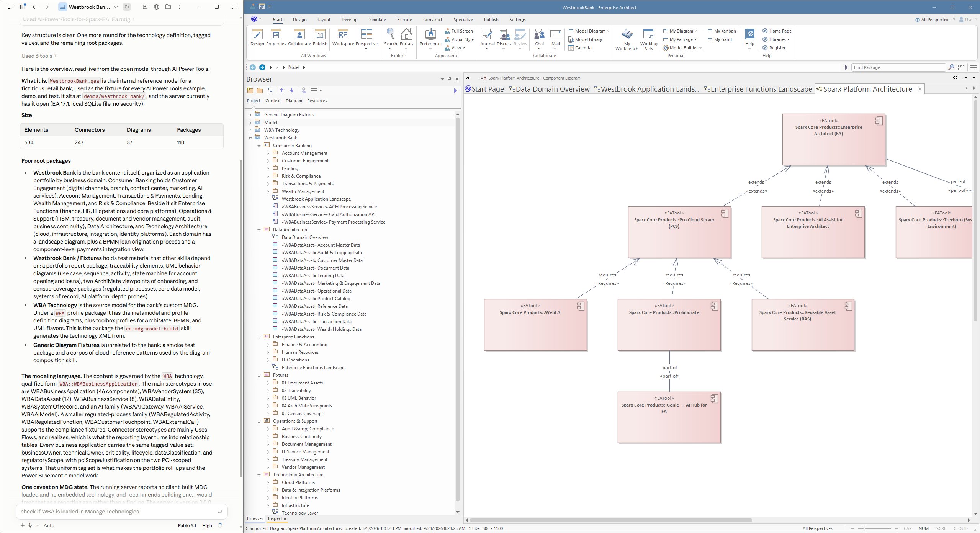Open the Simulate ribbon tab
The height and width of the screenshot is (533, 980).
tap(377, 20)
